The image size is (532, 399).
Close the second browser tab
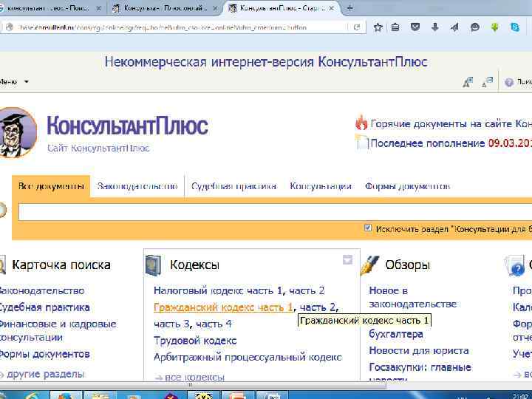click(215, 8)
